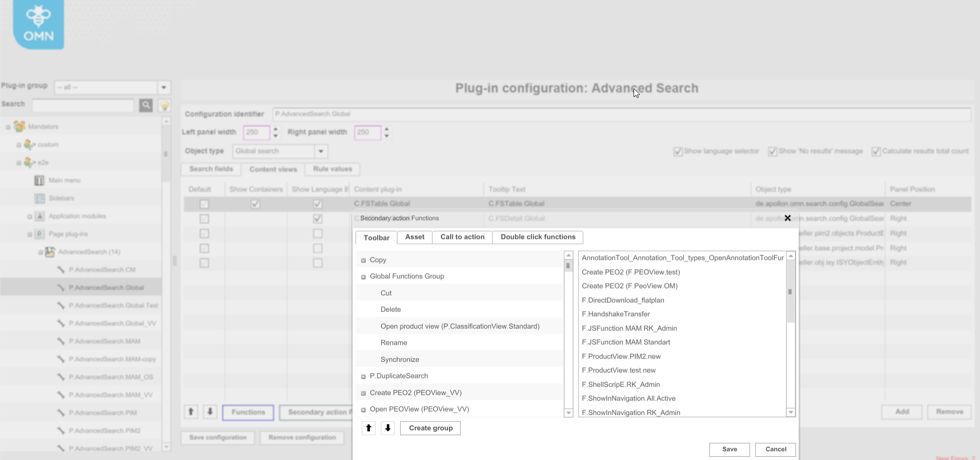Screen dimensions: 980x460
Task: Click the Configuration identifier input field
Action: 460,114
